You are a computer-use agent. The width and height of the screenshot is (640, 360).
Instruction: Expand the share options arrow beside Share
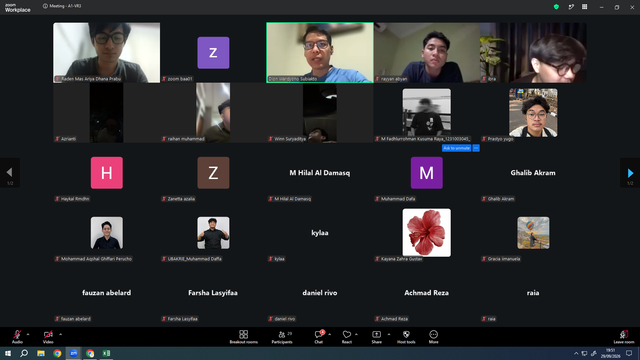click(x=389, y=334)
